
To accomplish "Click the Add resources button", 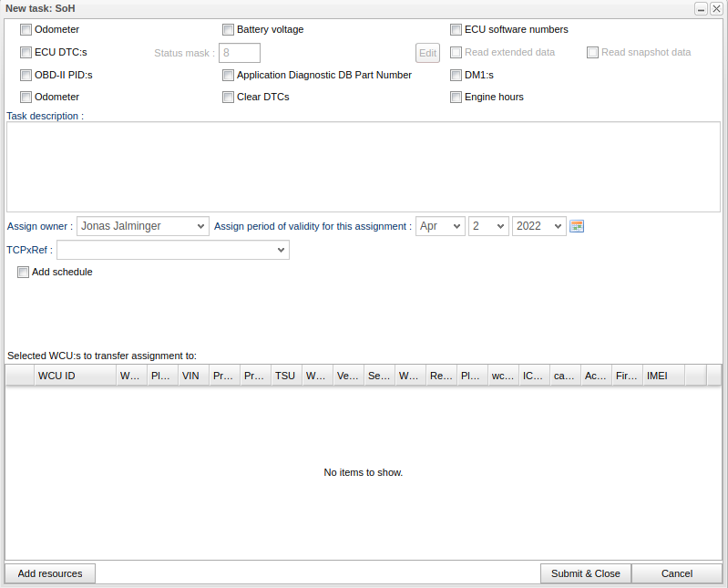I will coord(50,573).
